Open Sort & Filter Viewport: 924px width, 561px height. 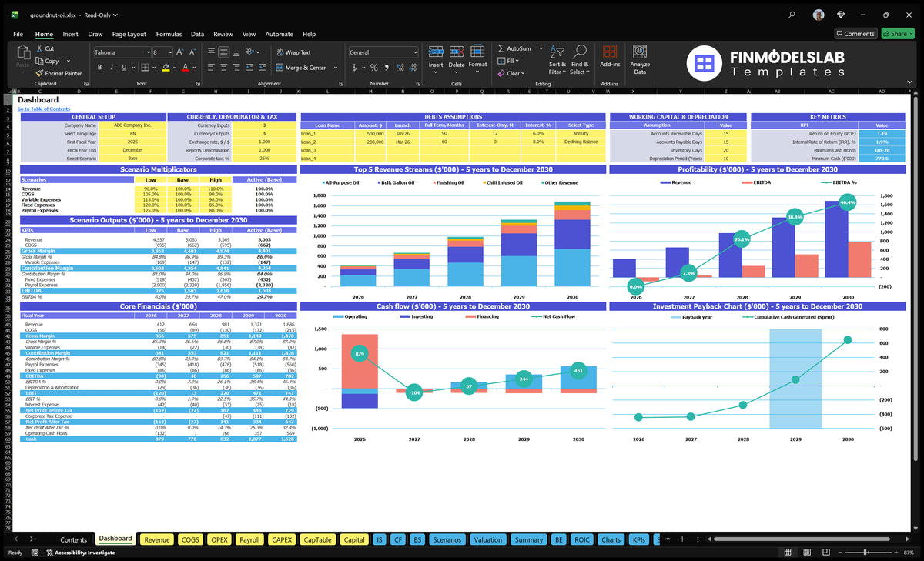point(557,60)
